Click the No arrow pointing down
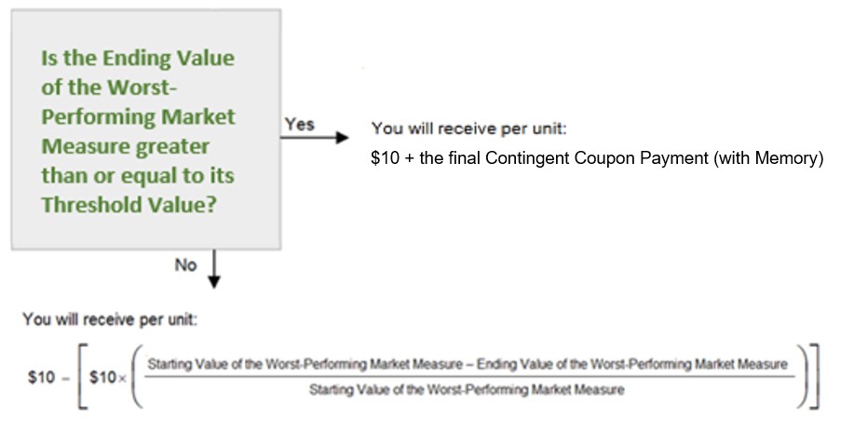 tap(214, 269)
